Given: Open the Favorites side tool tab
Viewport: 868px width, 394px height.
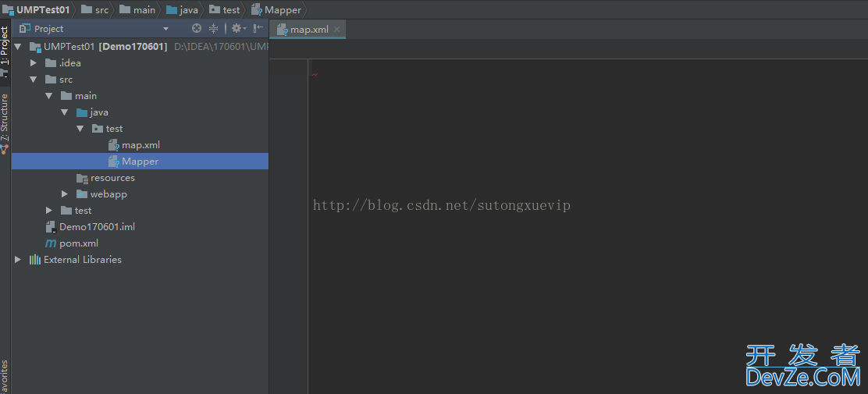Looking at the screenshot, I should coord(5,376).
